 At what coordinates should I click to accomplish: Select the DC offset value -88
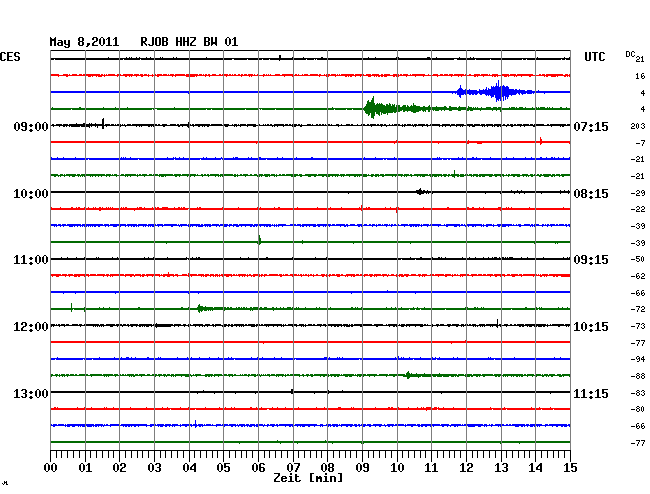click(638, 376)
